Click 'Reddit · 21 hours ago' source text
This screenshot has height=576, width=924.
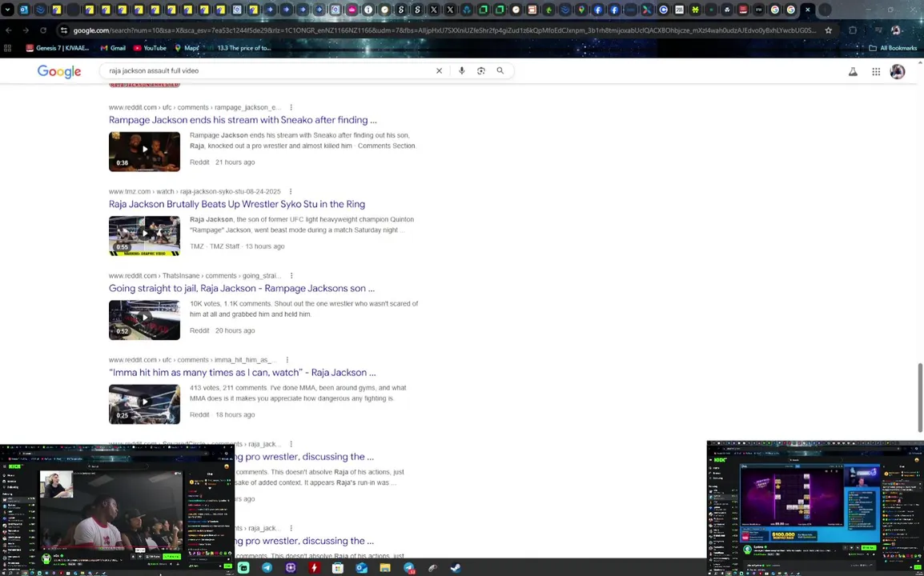point(222,162)
